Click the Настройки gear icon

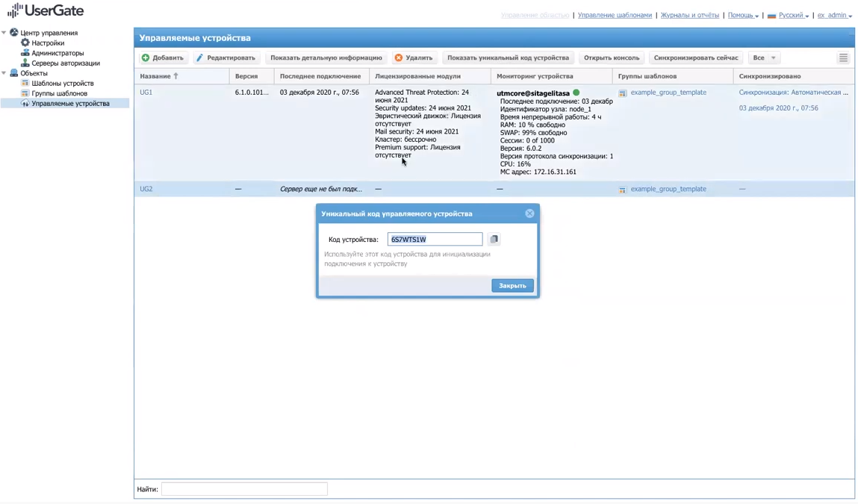(25, 43)
